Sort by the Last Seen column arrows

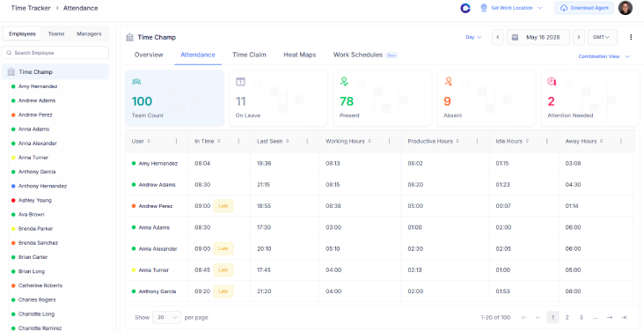coord(288,141)
